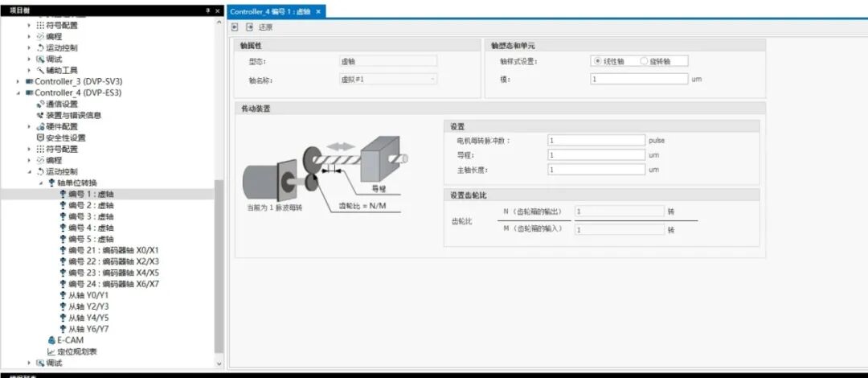
Task: Select 编号 22 : 编码器轴 X2/X3
Action: (x=114, y=261)
